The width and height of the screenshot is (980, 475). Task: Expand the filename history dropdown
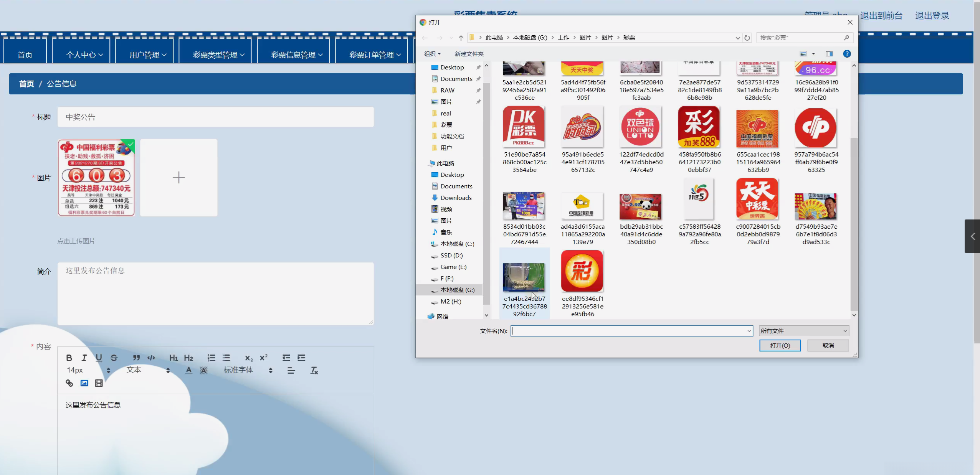[x=749, y=331]
